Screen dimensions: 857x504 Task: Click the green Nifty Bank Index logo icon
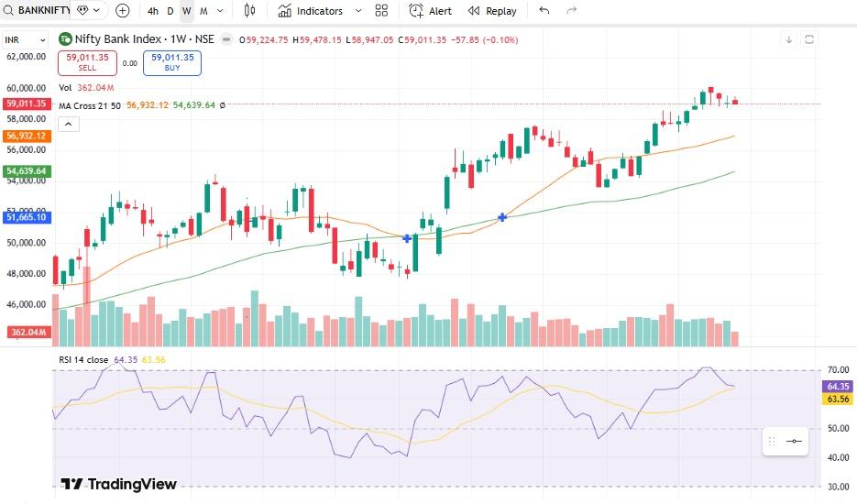coord(65,38)
